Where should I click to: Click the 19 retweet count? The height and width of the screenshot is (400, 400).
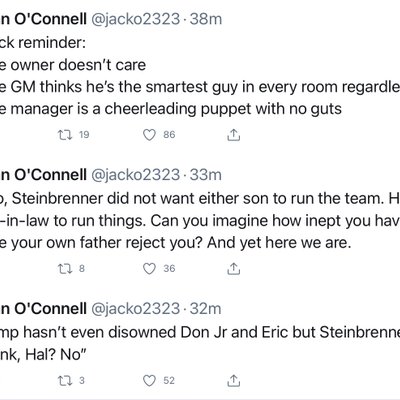point(84,135)
